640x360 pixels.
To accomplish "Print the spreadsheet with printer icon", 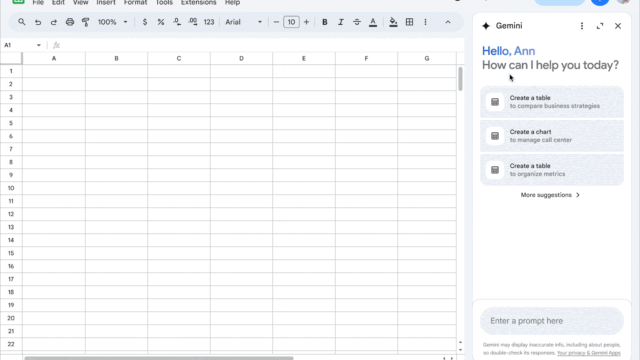I will pos(70,22).
